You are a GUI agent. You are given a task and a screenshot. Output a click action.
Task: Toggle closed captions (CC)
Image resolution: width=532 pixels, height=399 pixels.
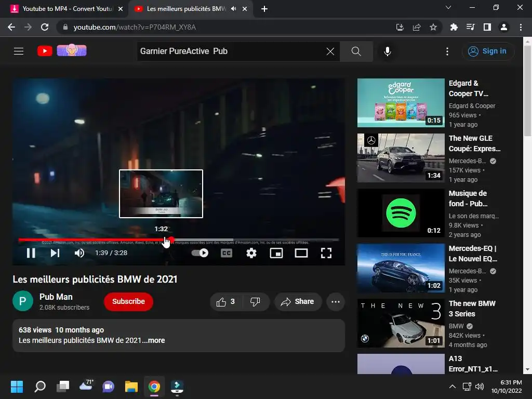pos(227,253)
